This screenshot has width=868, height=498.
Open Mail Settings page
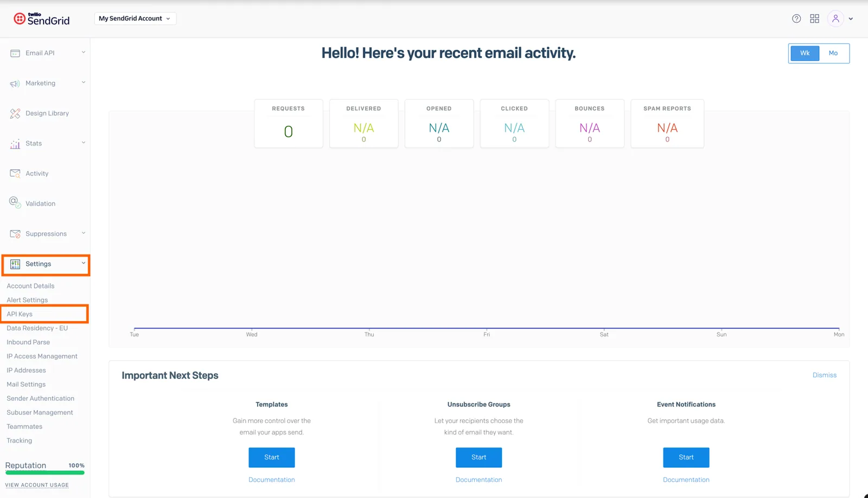coord(26,385)
